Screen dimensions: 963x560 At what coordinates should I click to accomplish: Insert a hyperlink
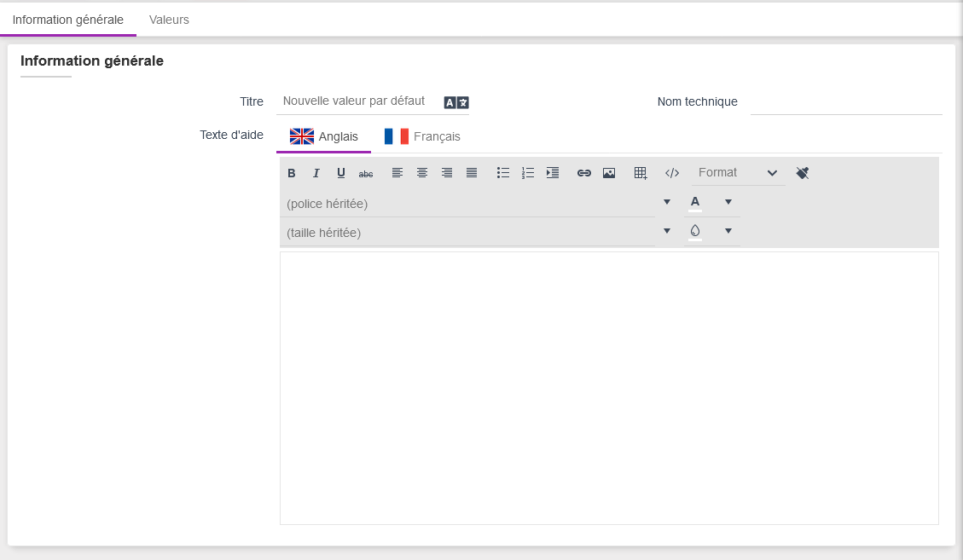tap(584, 173)
